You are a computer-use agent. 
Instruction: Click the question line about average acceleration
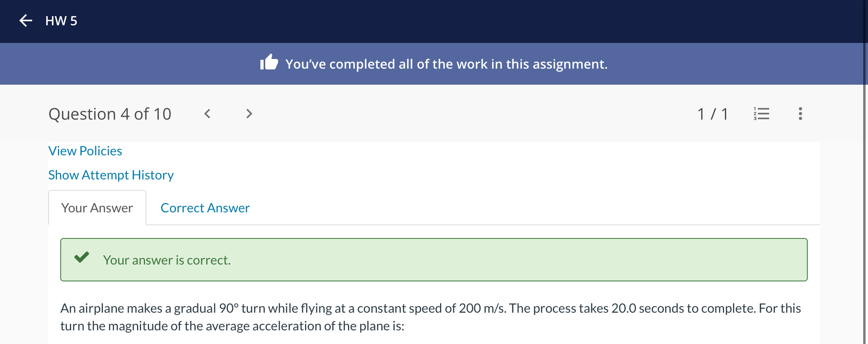point(232,326)
